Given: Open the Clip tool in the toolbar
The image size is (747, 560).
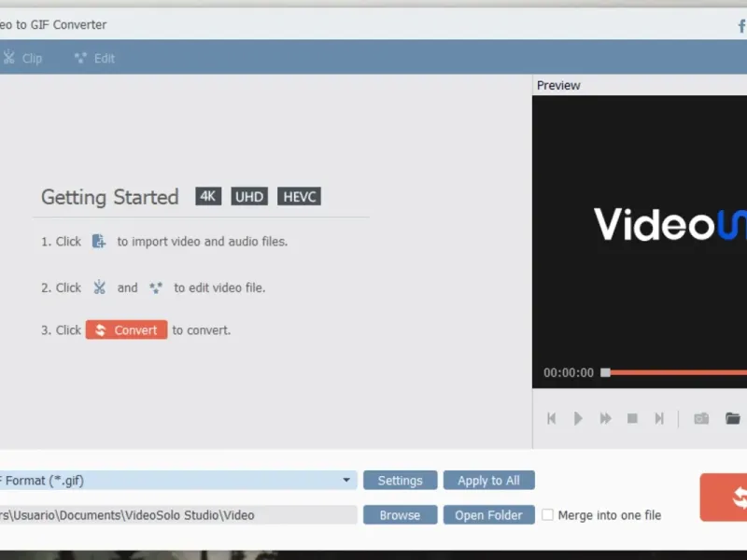Looking at the screenshot, I should 22,58.
